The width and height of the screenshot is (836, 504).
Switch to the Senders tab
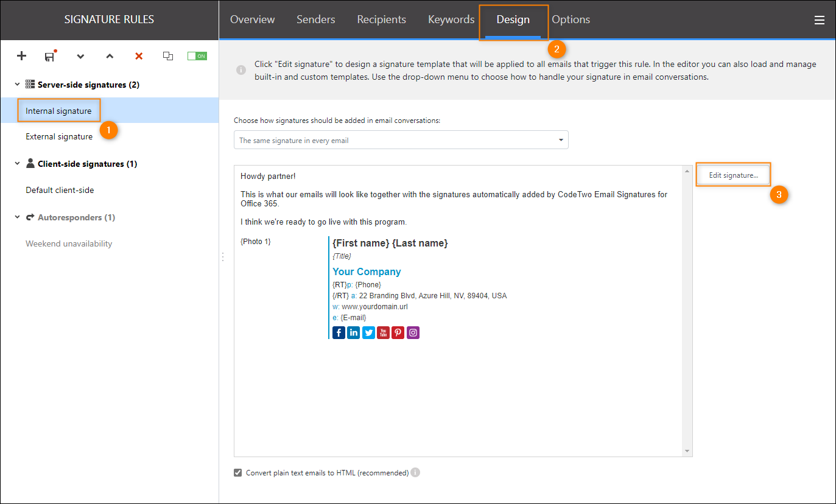[x=315, y=19]
